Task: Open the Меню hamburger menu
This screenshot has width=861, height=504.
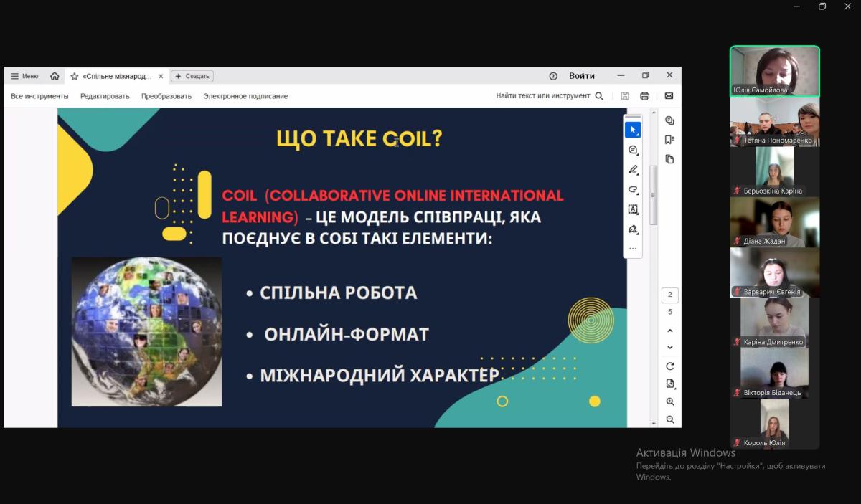Action: click(x=24, y=76)
